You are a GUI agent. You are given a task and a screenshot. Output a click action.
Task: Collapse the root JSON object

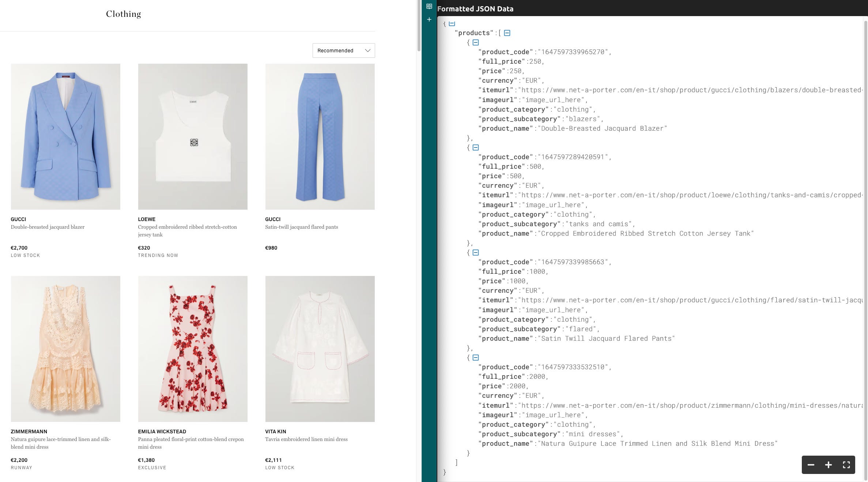[452, 23]
